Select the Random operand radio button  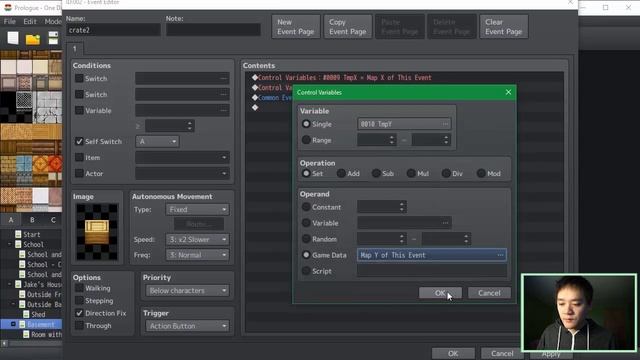point(306,239)
